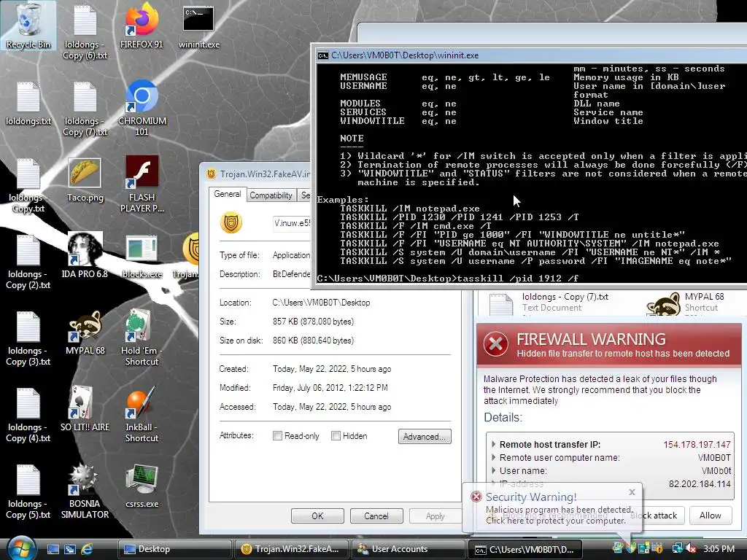Select the wininit.exe desktop icon

[198, 26]
